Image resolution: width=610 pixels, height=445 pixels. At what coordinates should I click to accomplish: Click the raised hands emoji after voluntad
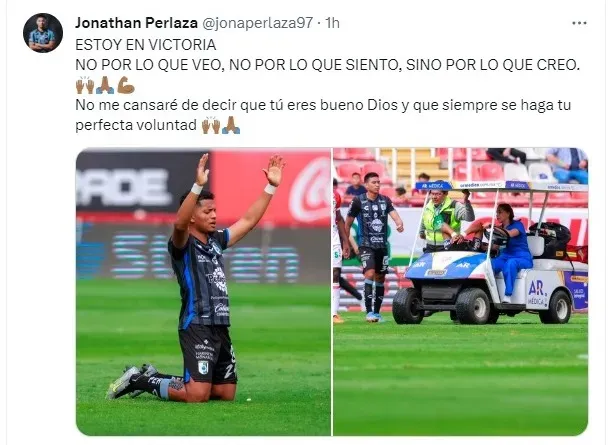pyautogui.click(x=211, y=125)
